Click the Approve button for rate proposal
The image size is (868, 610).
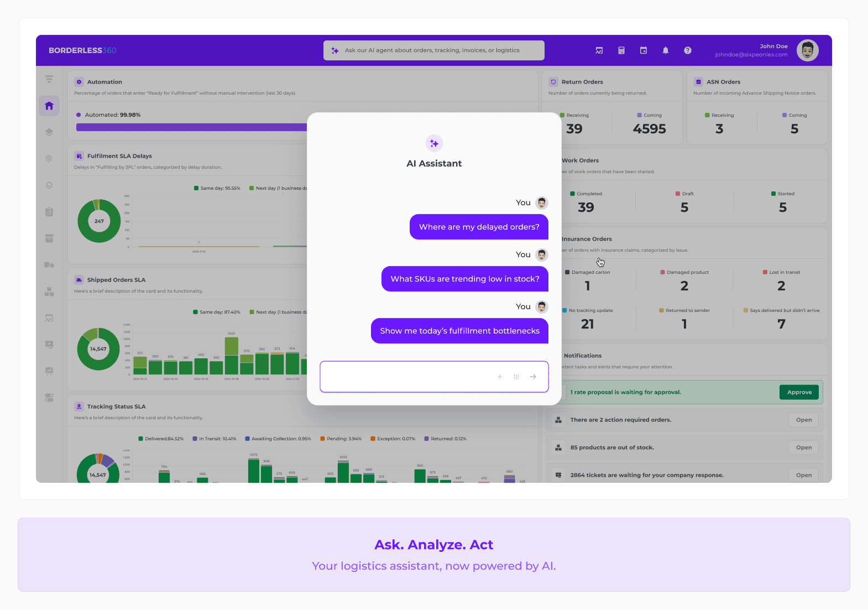pos(799,392)
